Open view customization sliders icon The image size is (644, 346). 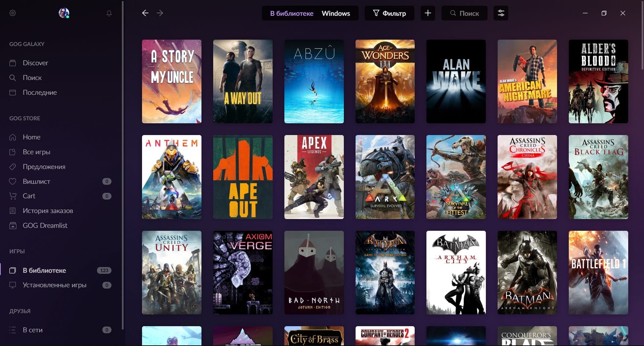point(501,13)
